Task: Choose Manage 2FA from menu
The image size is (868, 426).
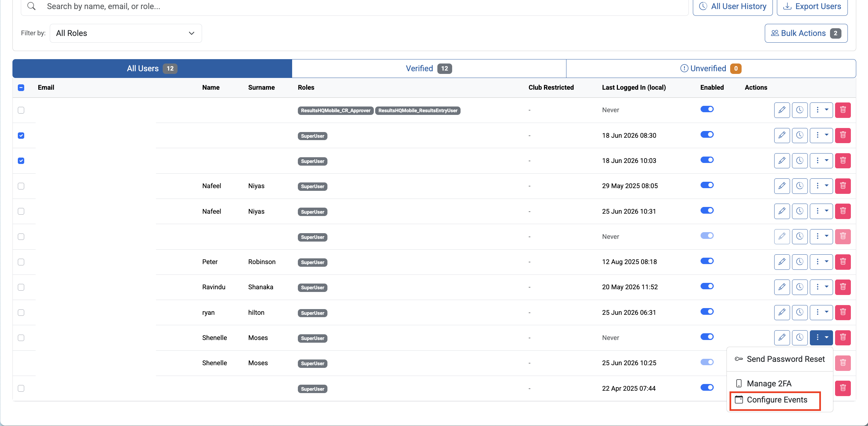Action: pyautogui.click(x=780, y=383)
